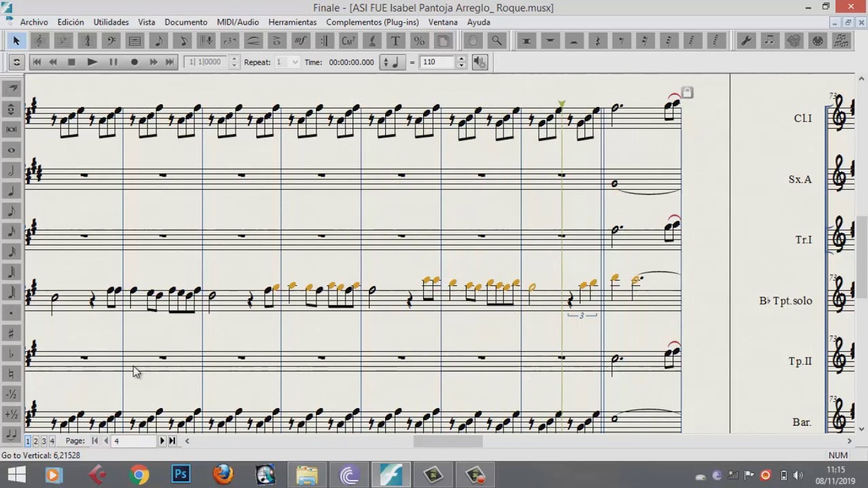Select the Repeat barline tool

click(325, 41)
